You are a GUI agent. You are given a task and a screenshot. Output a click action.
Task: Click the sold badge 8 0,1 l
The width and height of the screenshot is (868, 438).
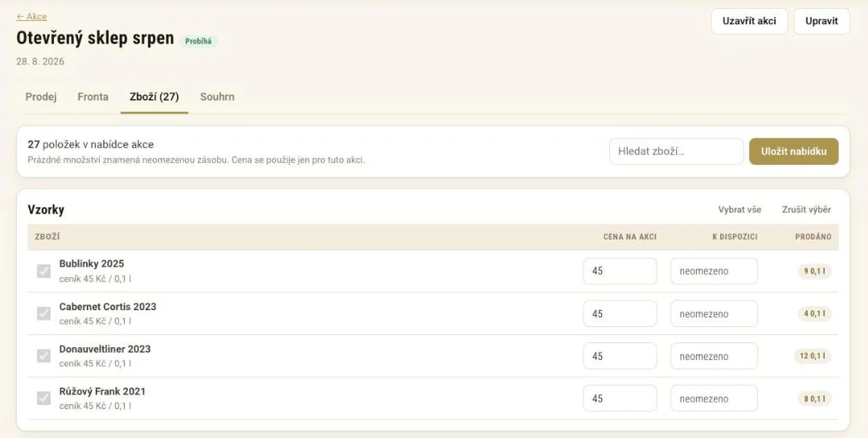814,398
